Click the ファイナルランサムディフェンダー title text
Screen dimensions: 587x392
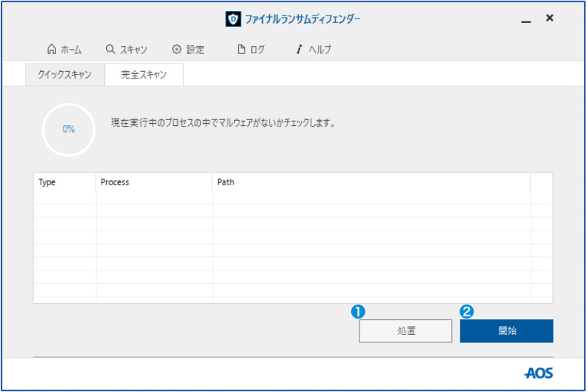pos(302,19)
